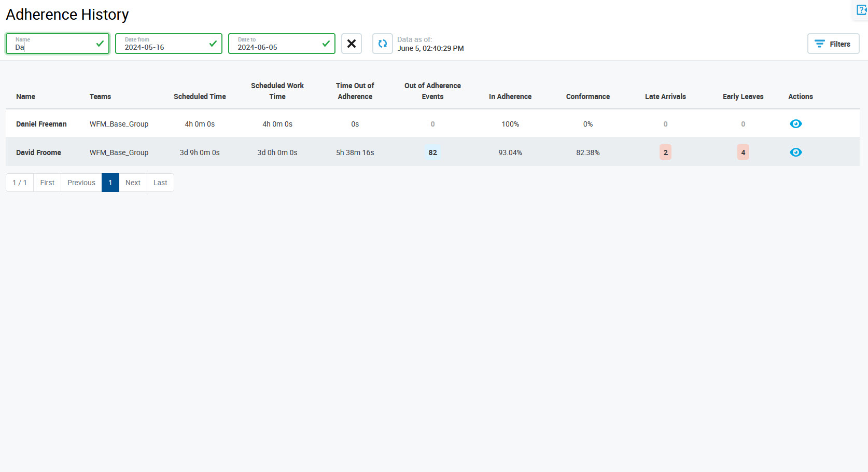The height and width of the screenshot is (472, 868).
Task: Clear filters with the X button
Action: [x=351, y=44]
